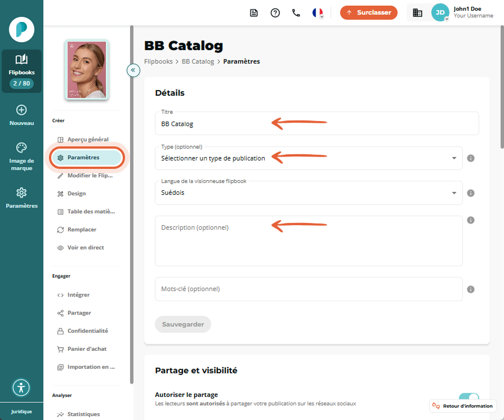Click the Nouveau plus icon

click(21, 110)
